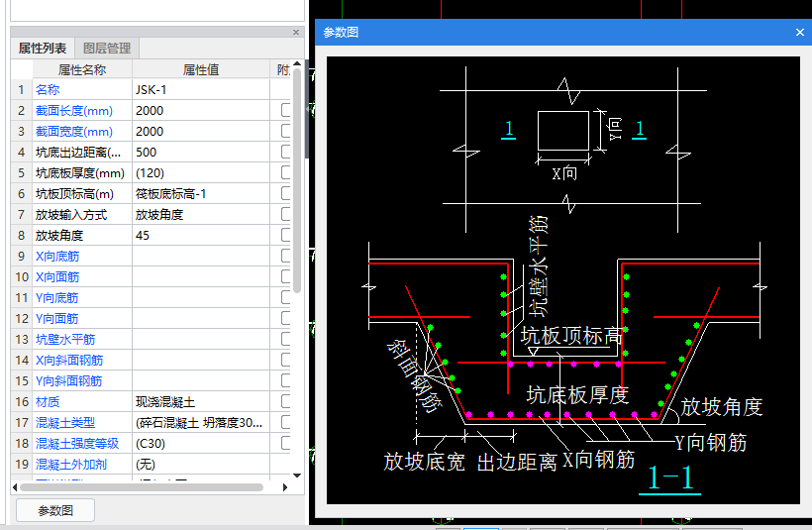Close the 参数图 dialog window
This screenshot has height=530, width=812.
point(799,32)
